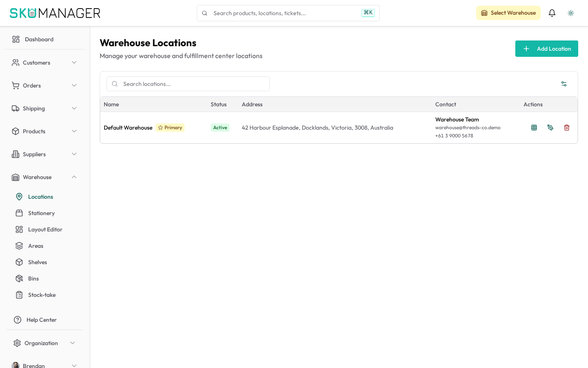Click the 42 Harbour Esplanade address

point(317,128)
